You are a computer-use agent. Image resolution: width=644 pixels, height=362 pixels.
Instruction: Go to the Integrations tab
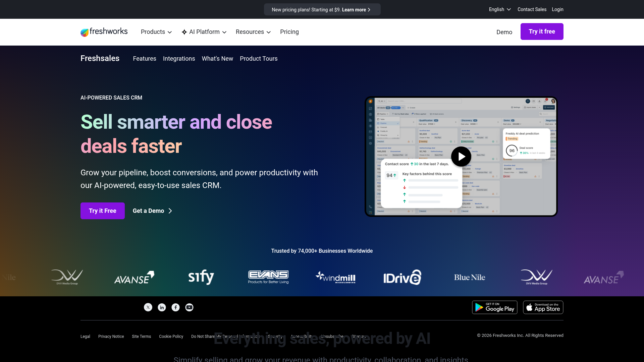(x=179, y=59)
